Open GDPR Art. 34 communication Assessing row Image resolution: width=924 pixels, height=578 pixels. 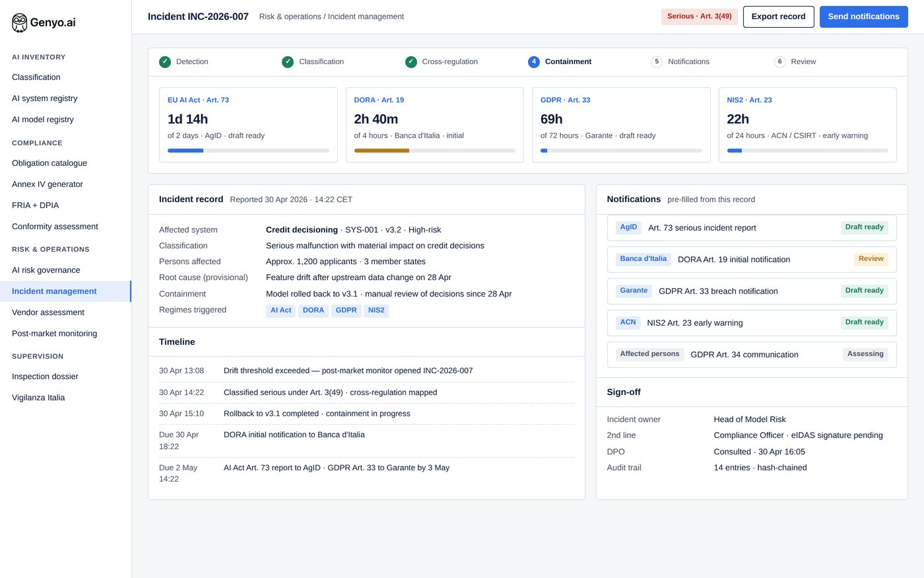coord(752,355)
